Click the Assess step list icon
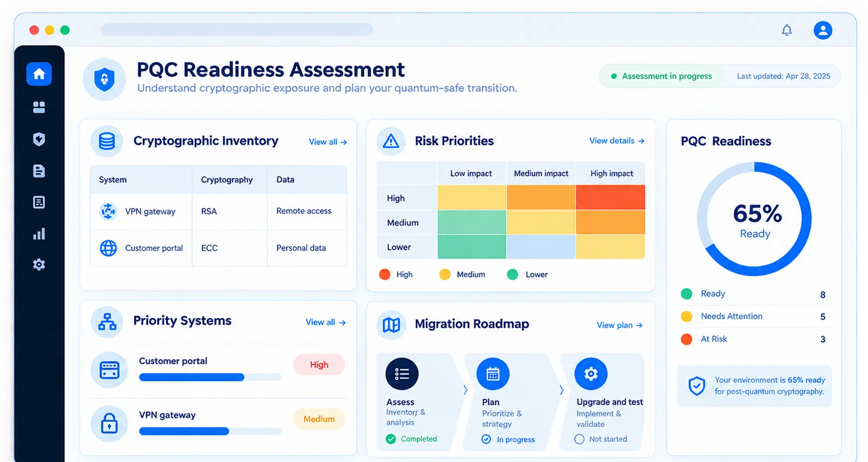The width and height of the screenshot is (868, 462). coord(402,374)
